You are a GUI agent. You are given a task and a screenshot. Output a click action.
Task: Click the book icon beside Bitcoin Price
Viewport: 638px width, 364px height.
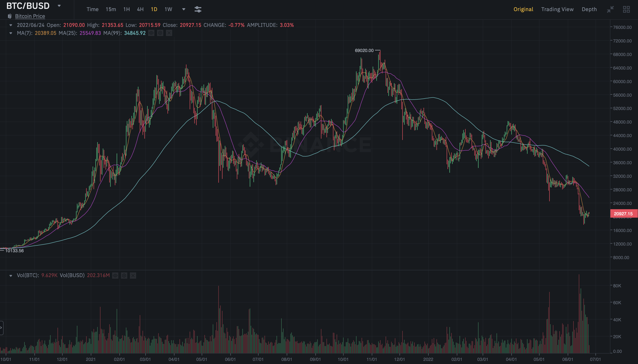tap(10, 16)
